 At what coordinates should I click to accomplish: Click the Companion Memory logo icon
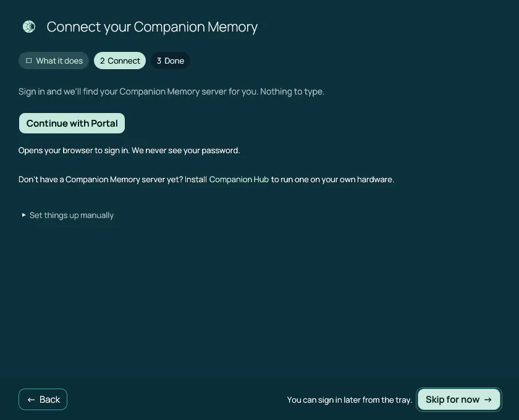[x=29, y=27]
